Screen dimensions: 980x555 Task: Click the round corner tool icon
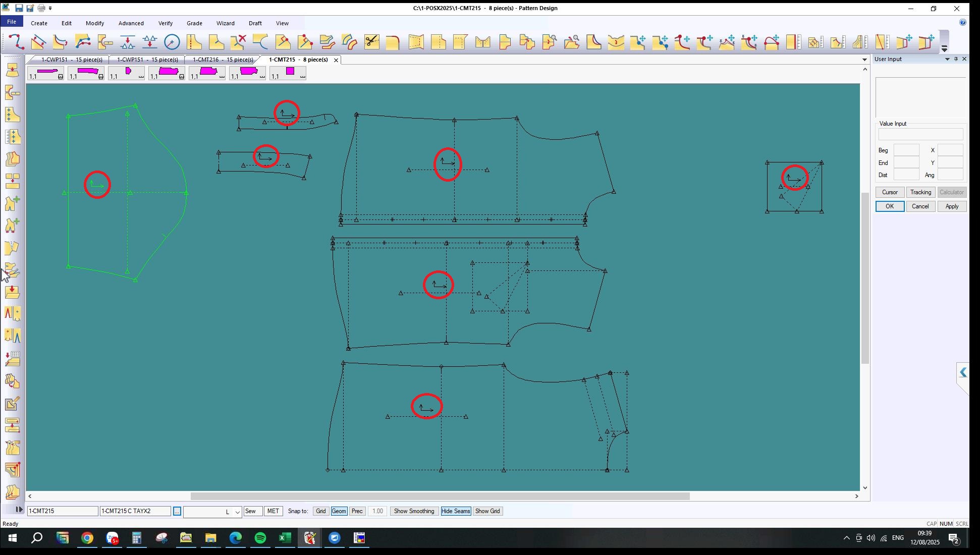click(x=393, y=42)
